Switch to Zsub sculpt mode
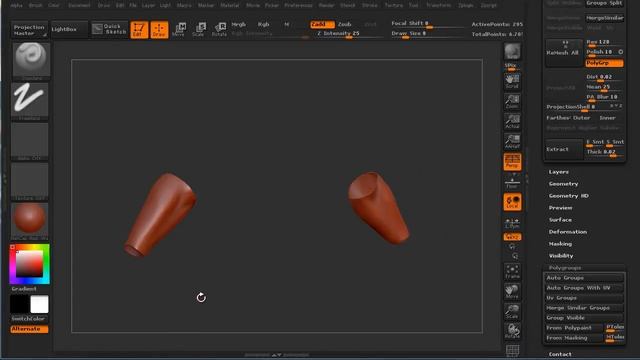The image size is (640, 360). pyautogui.click(x=344, y=24)
